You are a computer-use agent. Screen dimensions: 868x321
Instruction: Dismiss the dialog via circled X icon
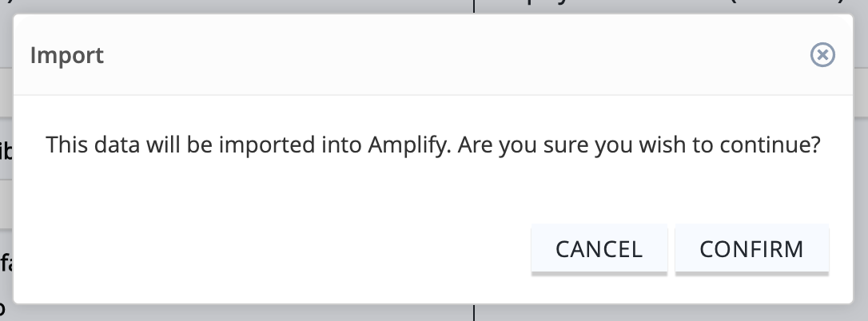(822, 55)
